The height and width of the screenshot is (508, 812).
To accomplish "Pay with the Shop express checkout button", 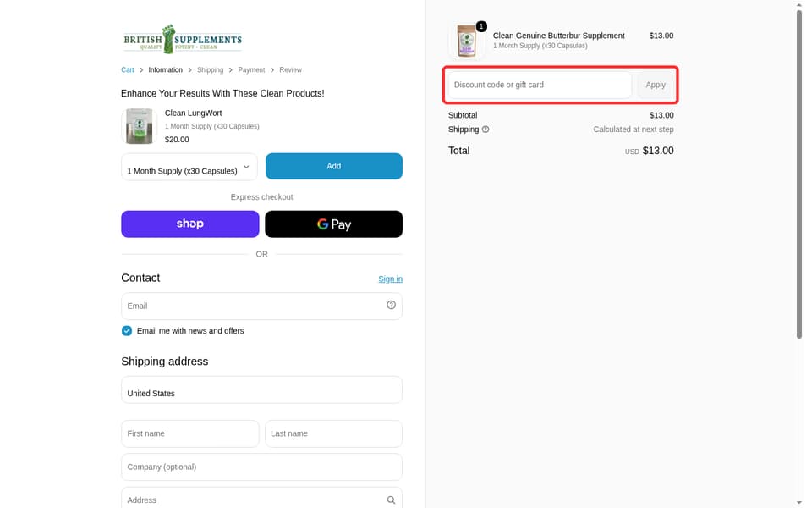I will (x=190, y=224).
